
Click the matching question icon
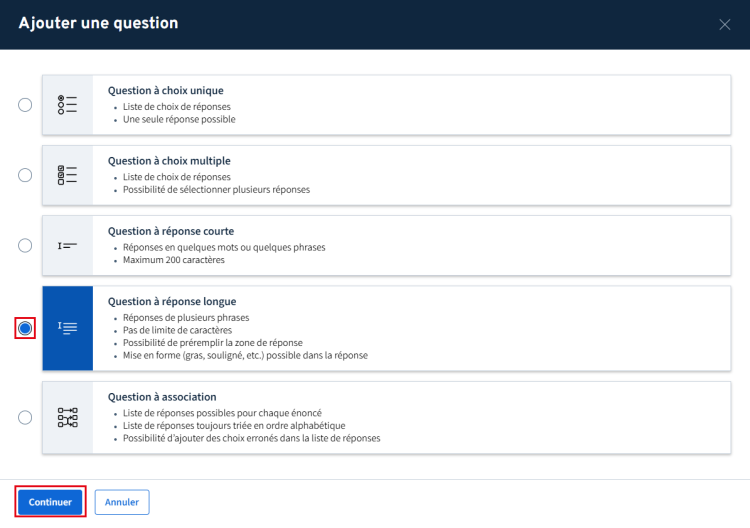click(x=67, y=418)
